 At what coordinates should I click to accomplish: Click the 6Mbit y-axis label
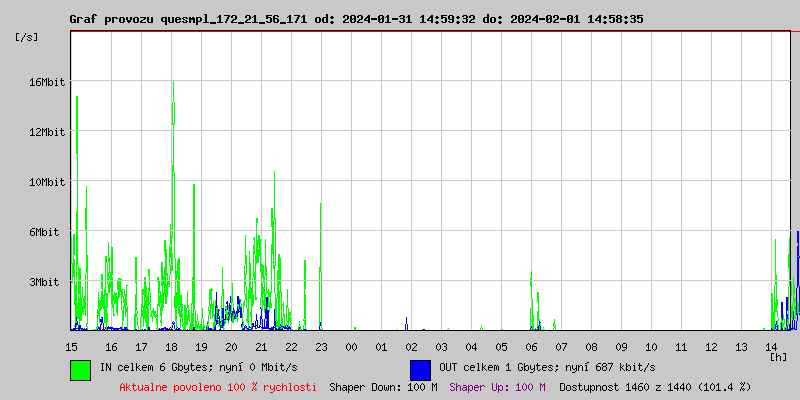pyautogui.click(x=44, y=232)
